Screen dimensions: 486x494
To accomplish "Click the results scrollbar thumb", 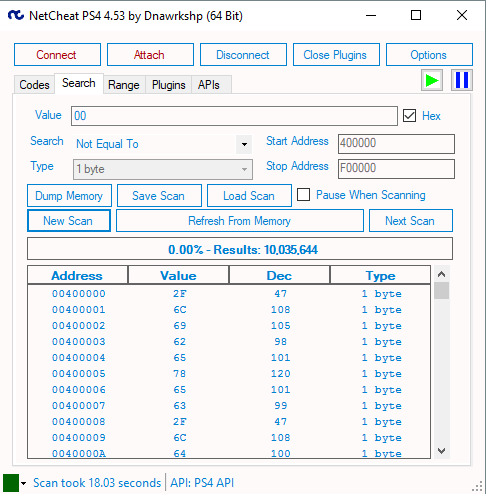I will point(442,291).
